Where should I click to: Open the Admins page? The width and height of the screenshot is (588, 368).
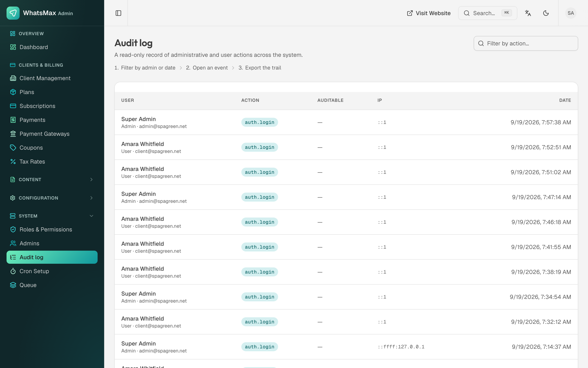[x=52, y=243]
